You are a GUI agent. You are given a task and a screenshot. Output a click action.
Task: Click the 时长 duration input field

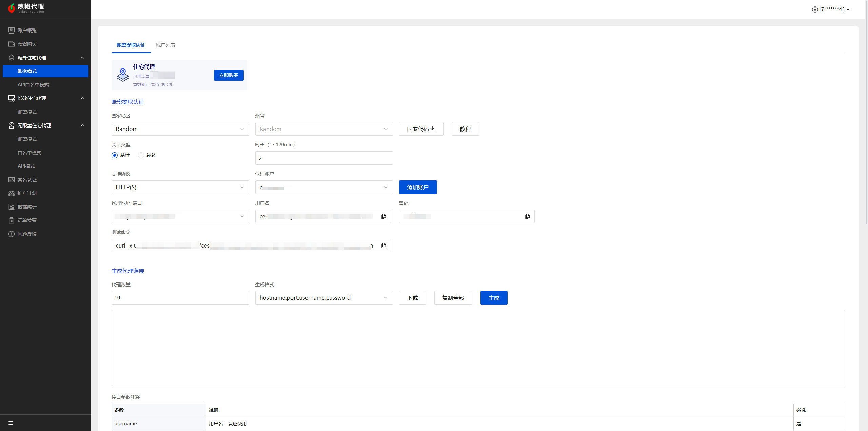click(x=323, y=158)
